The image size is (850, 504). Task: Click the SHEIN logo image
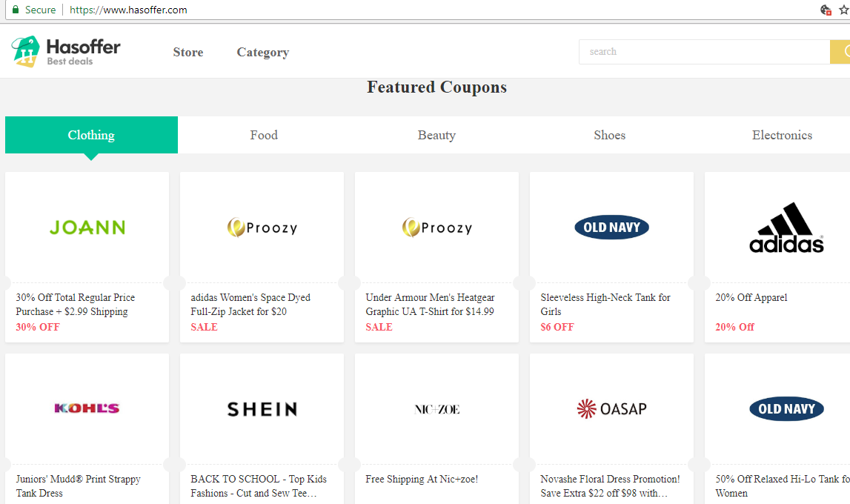[262, 409]
